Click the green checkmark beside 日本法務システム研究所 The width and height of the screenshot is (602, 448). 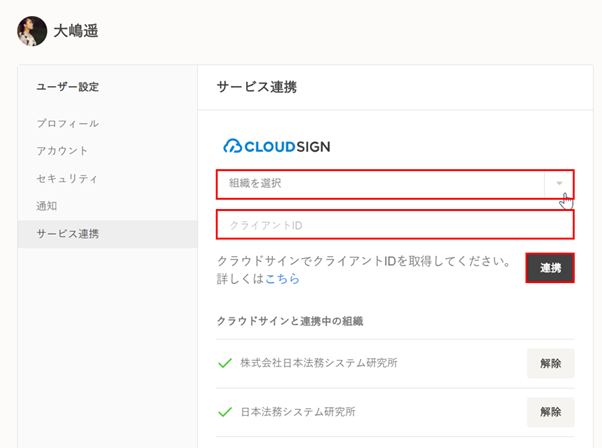click(225, 411)
